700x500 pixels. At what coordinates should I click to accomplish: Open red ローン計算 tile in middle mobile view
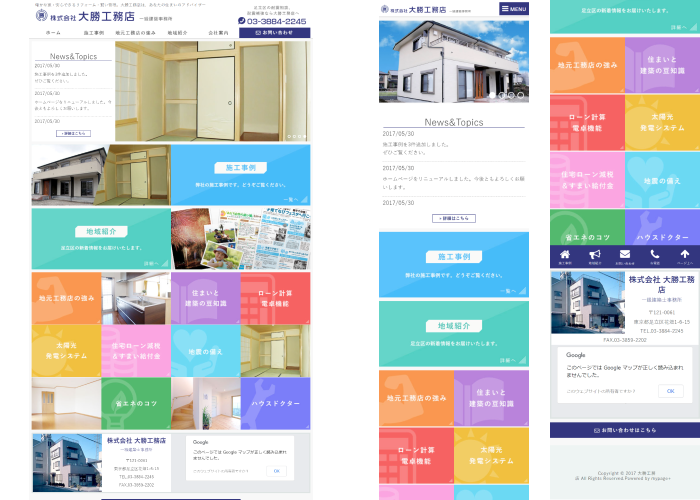pyautogui.click(x=417, y=456)
